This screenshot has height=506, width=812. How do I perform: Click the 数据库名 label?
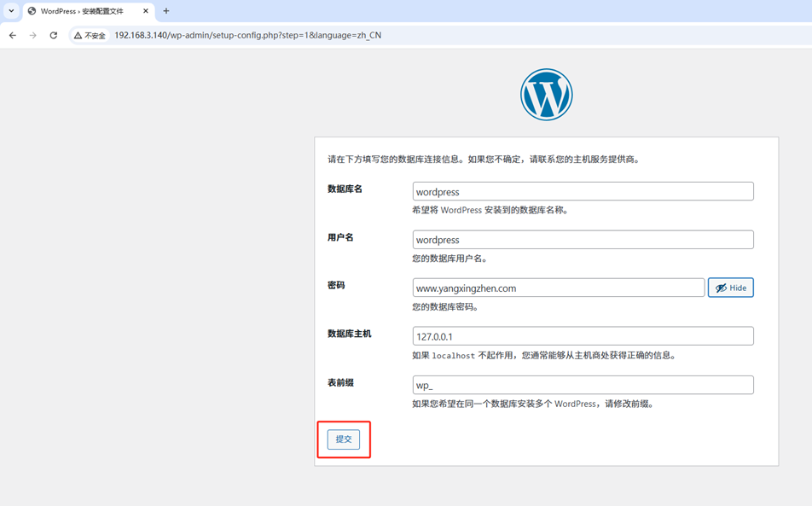(x=345, y=189)
